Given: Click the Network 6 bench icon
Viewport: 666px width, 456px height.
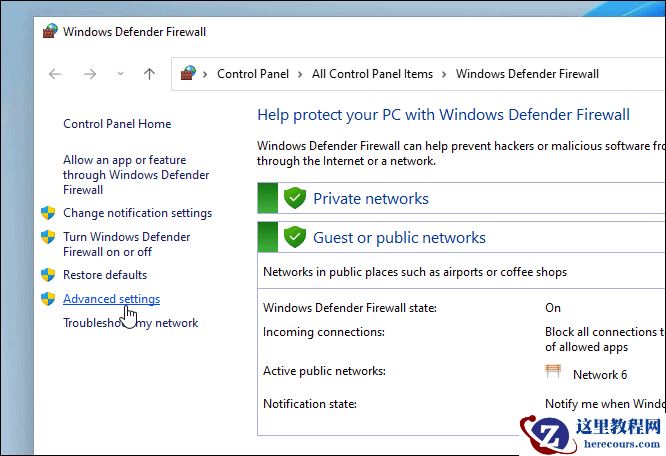Looking at the screenshot, I should (553, 371).
